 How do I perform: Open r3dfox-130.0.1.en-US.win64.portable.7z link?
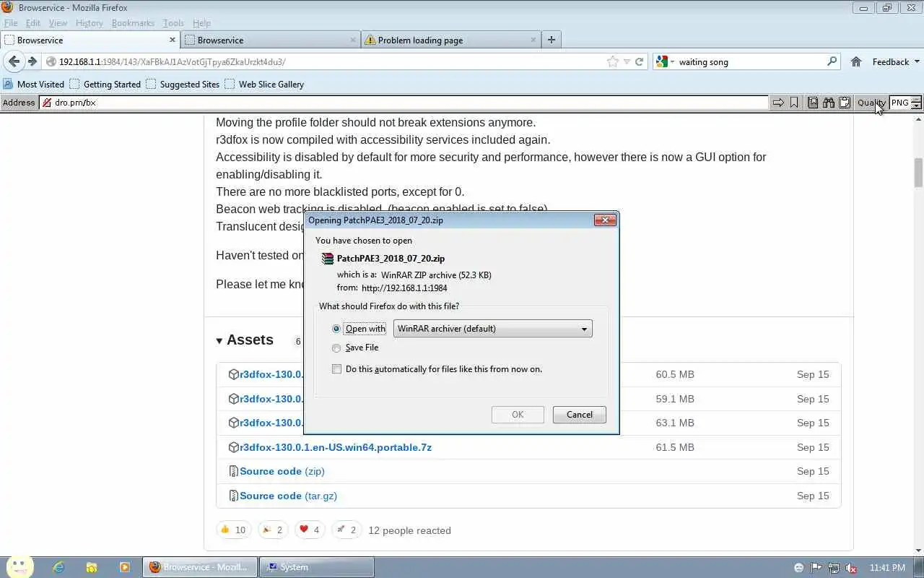tap(336, 447)
